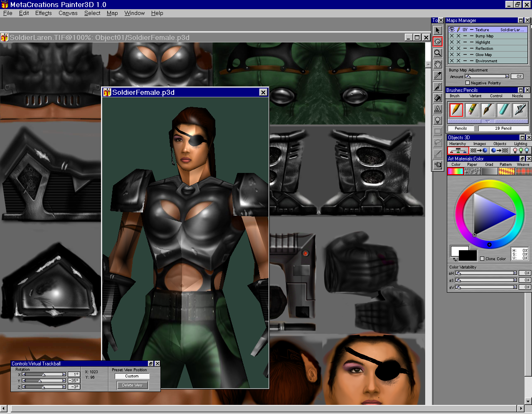Select the black back color swatch
Image resolution: width=532 pixels, height=414 pixels.
tap(468, 255)
